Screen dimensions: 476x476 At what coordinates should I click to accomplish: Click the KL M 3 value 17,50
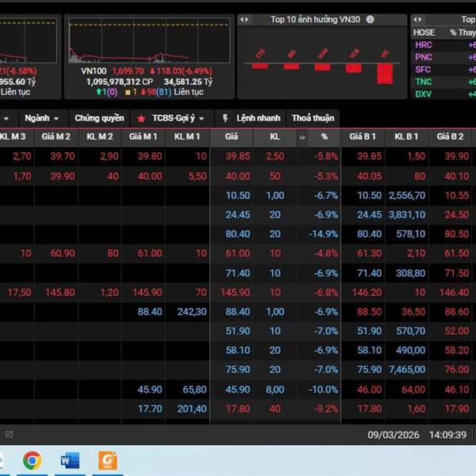(19, 293)
